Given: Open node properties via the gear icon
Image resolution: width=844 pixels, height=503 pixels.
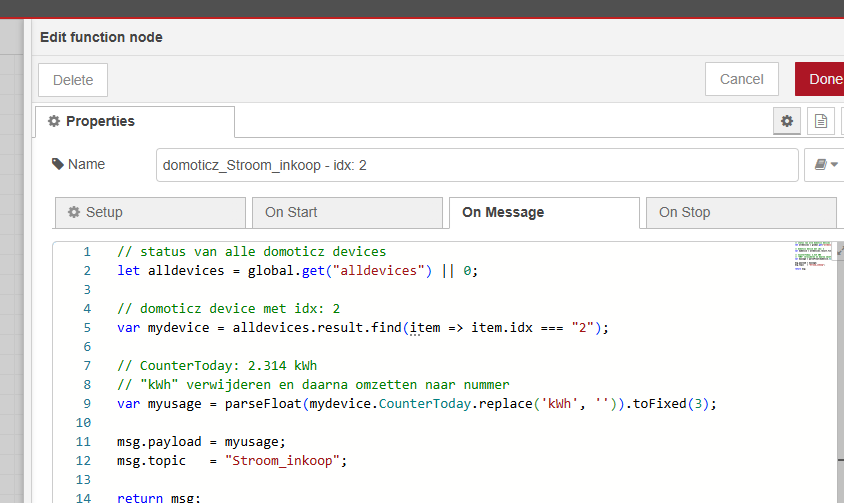Looking at the screenshot, I should 787,121.
